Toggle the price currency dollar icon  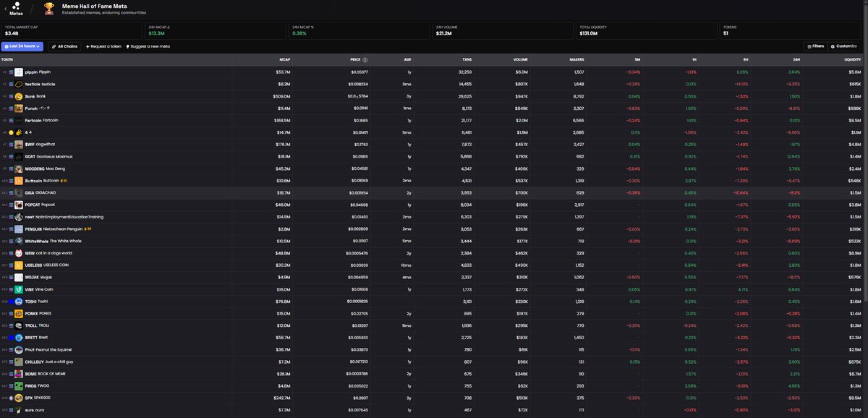pyautogui.click(x=365, y=60)
